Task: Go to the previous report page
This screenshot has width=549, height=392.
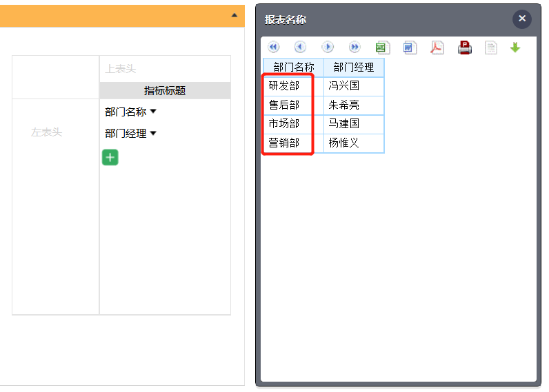Action: [300, 48]
